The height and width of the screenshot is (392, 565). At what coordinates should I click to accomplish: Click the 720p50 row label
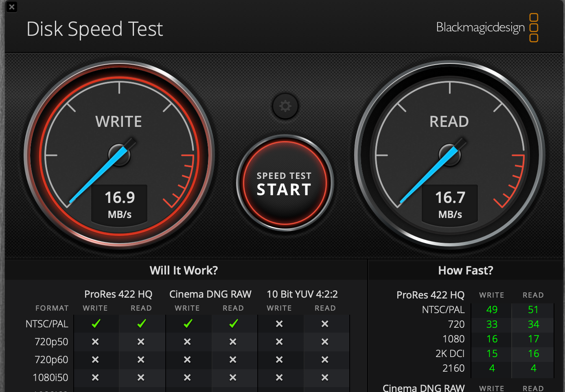[x=52, y=342]
